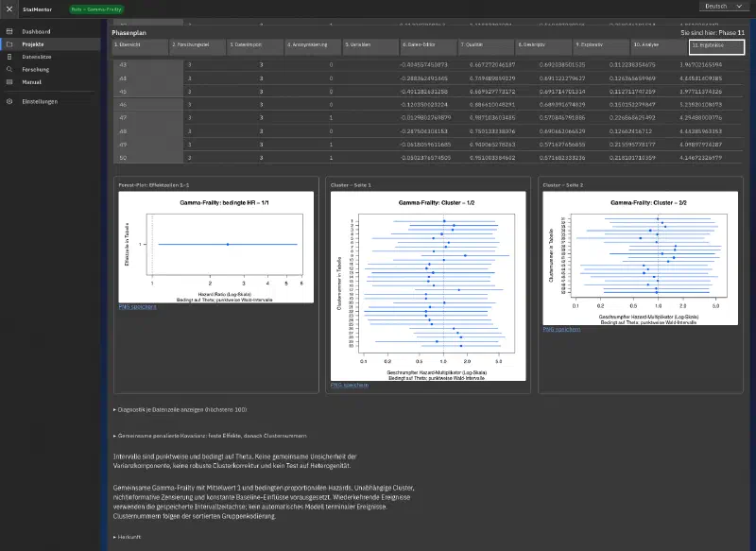Go to phase 1. Übersicht
This screenshot has height=551, width=756.
coord(140,47)
